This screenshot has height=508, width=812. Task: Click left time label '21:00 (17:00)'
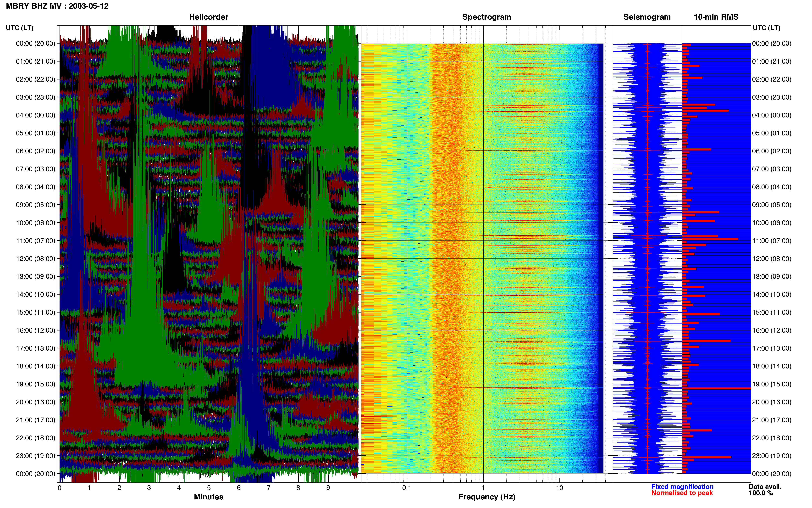click(36, 420)
